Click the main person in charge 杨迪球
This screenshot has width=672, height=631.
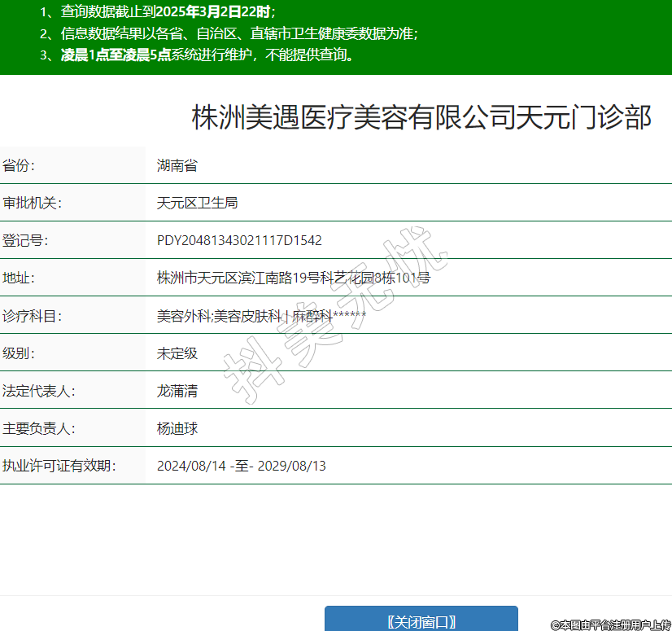[x=177, y=428]
